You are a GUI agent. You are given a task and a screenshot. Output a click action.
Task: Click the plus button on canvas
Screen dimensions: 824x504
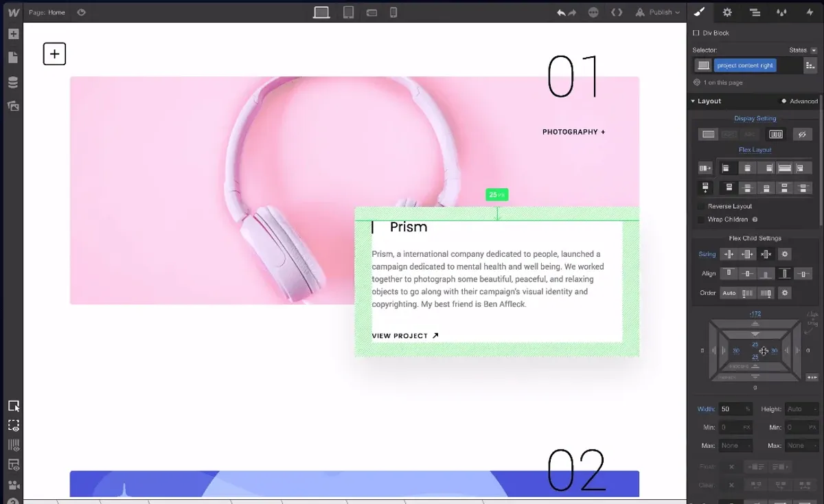pos(54,54)
